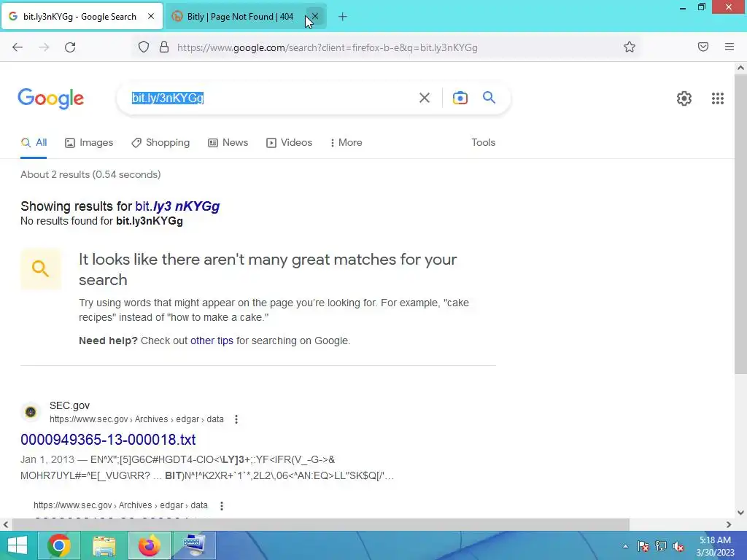Close the Google Search tab
This screenshot has width=747, height=560.
coord(151,16)
